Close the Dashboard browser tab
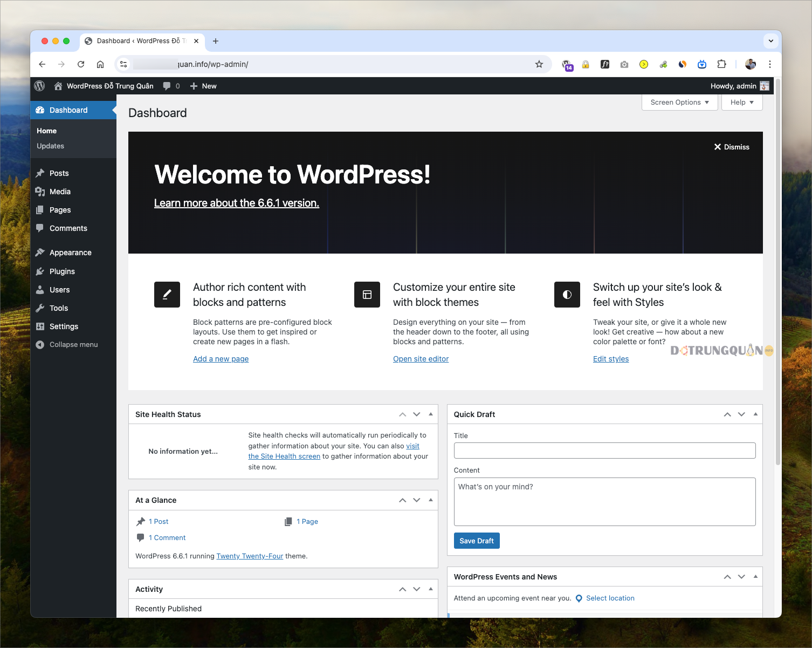Screen dimensions: 812x648 [196, 41]
